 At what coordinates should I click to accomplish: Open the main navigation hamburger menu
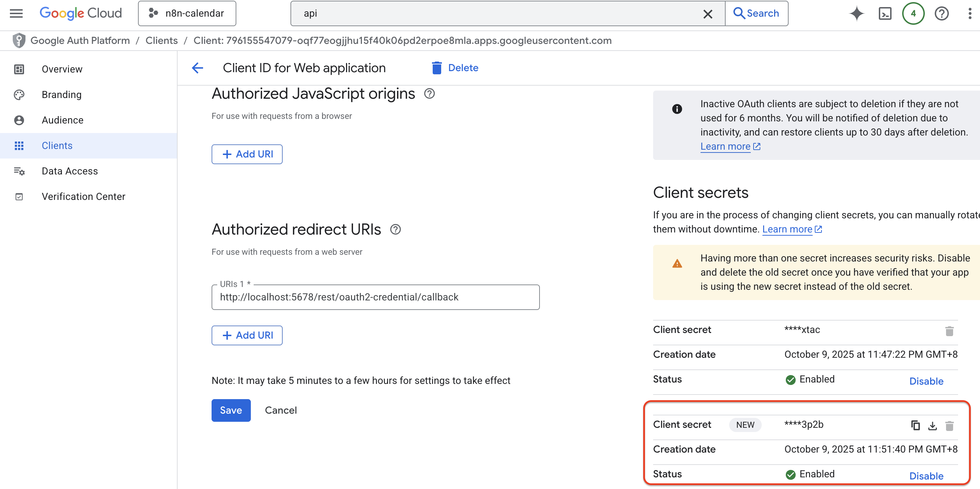pyautogui.click(x=16, y=13)
